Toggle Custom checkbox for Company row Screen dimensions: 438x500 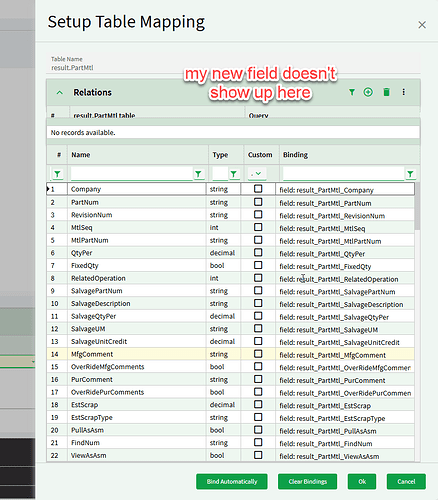pos(258,189)
